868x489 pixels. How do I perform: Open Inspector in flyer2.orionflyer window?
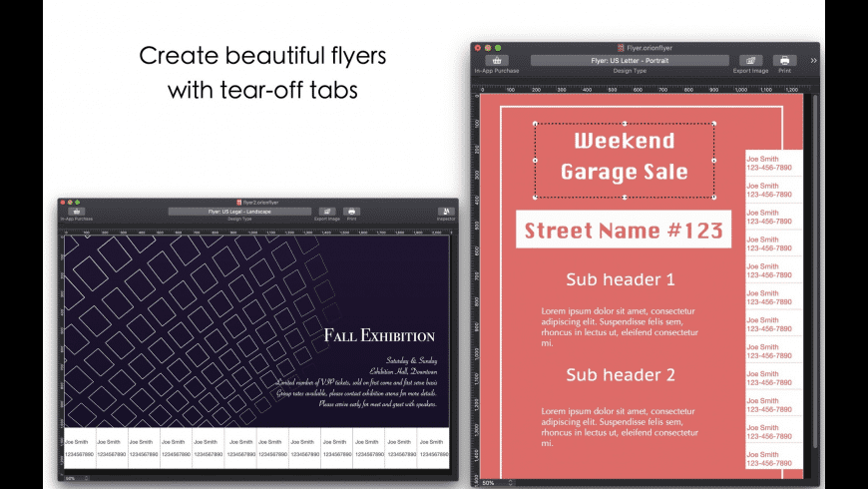click(446, 212)
